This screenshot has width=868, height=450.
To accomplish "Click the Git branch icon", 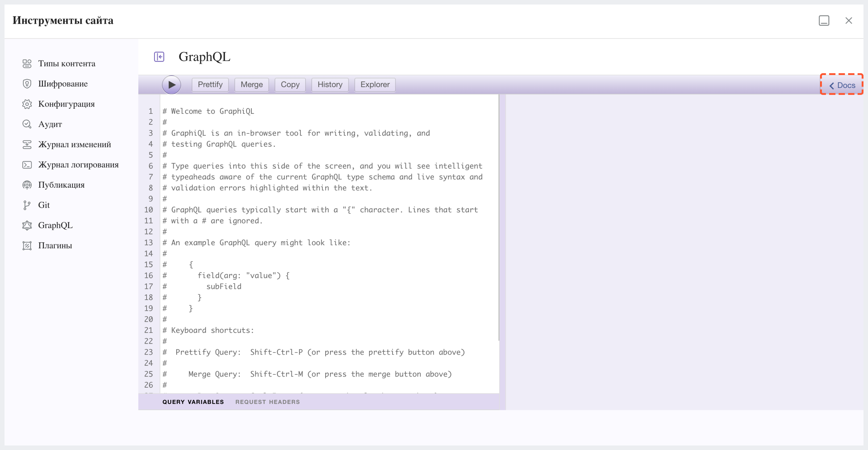I will (27, 205).
